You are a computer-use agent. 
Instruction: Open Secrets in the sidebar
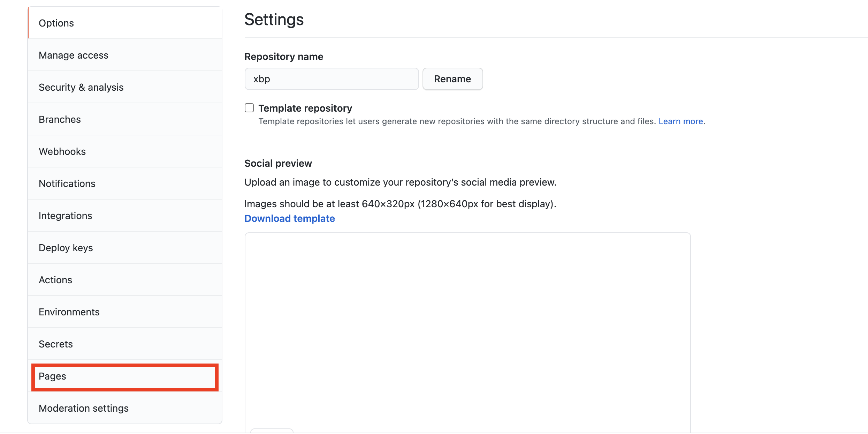[x=56, y=344]
